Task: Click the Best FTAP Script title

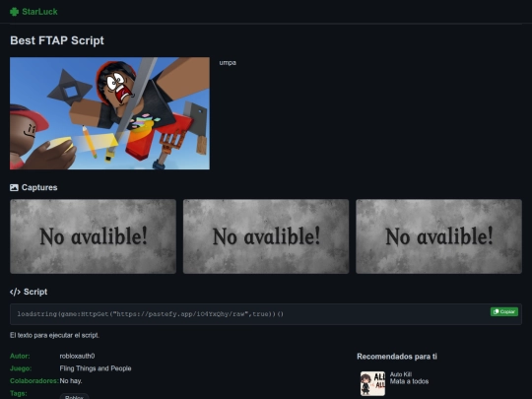Action: click(x=57, y=40)
